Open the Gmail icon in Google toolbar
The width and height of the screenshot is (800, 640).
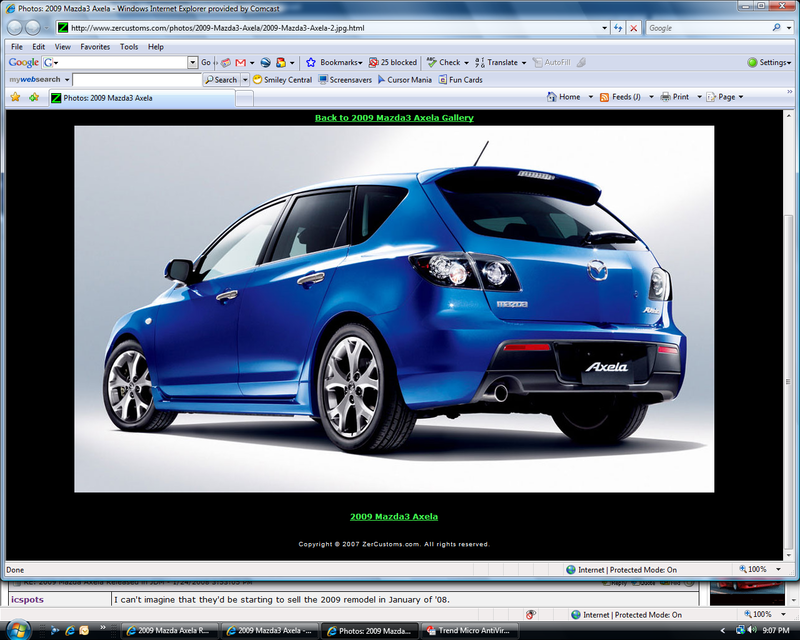[x=240, y=62]
